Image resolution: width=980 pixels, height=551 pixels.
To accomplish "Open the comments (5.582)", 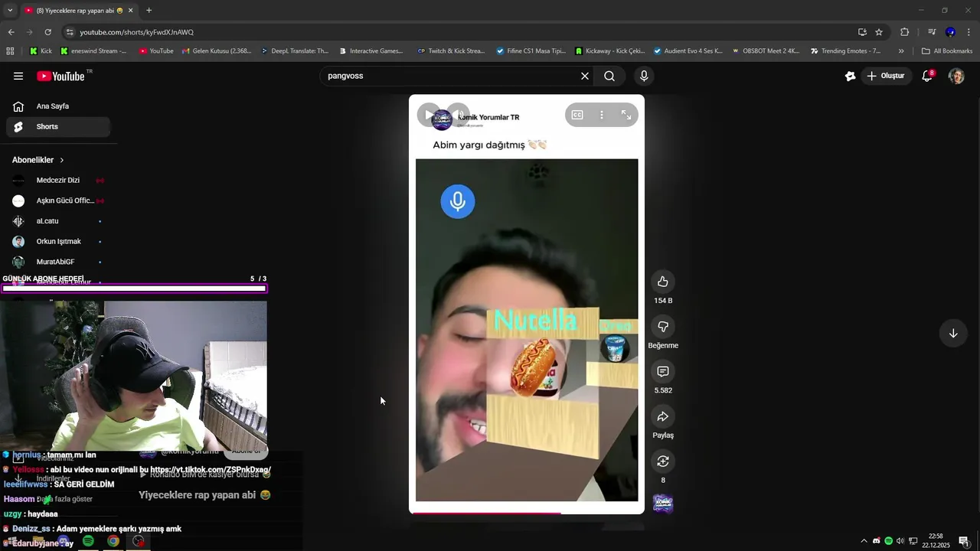I will pos(663,371).
